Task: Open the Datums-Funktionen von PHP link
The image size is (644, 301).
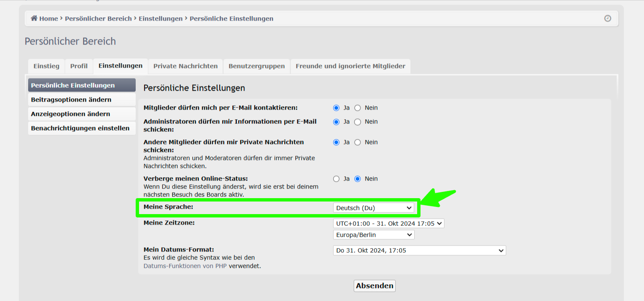Action: [185, 266]
